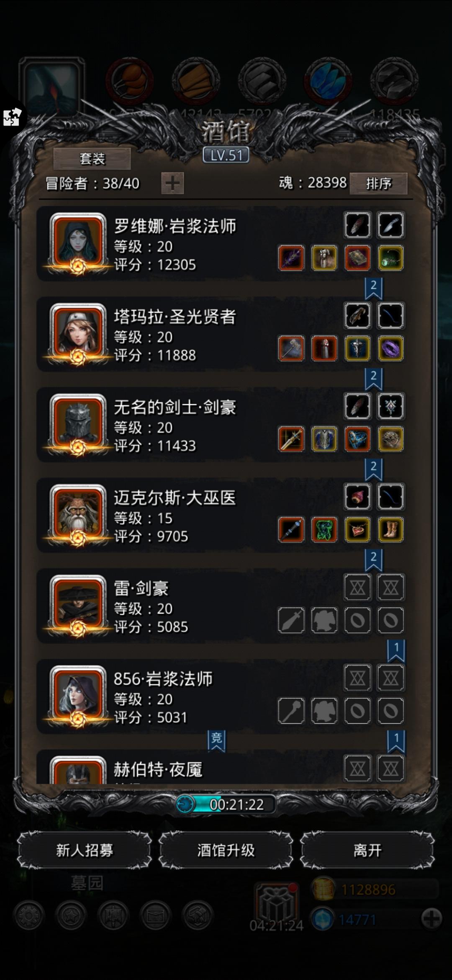Tap the green robe armor of 迈克尔斯·大巫医
Viewport: 452px width, 980px height.
pos(324,529)
